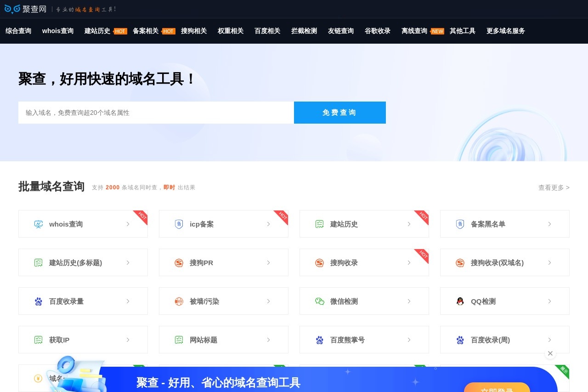
Task: Open 获取IP card chevron arrow
Action: (128, 340)
